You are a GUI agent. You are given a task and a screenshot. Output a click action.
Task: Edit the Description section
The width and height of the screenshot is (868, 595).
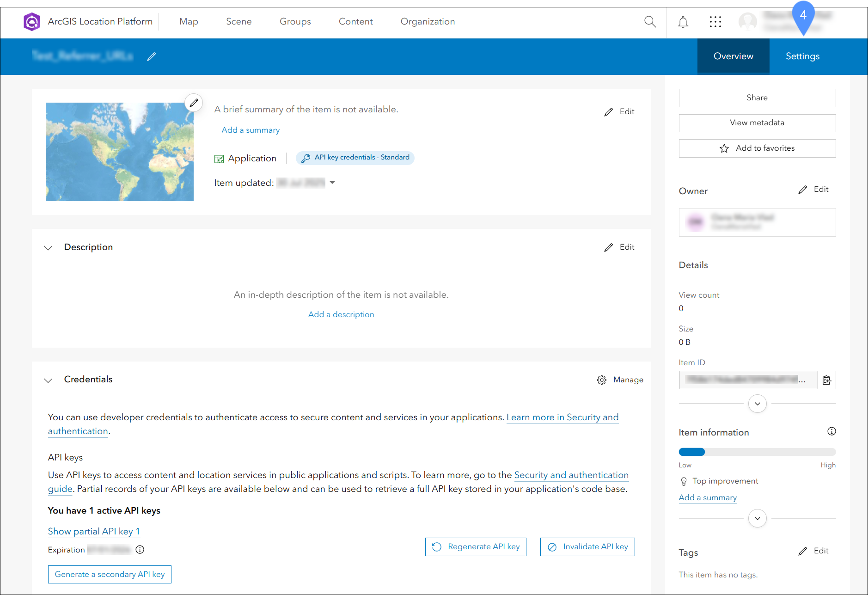(x=619, y=247)
